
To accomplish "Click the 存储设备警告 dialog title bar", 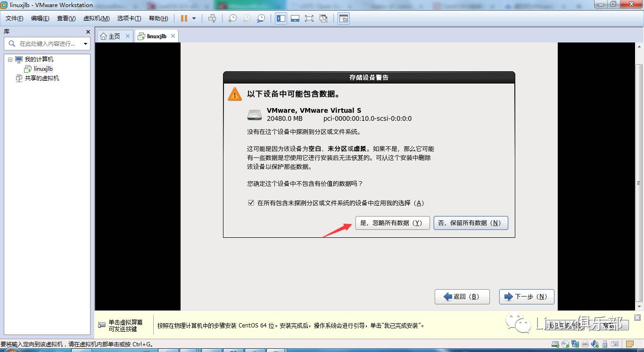I will click(x=369, y=77).
